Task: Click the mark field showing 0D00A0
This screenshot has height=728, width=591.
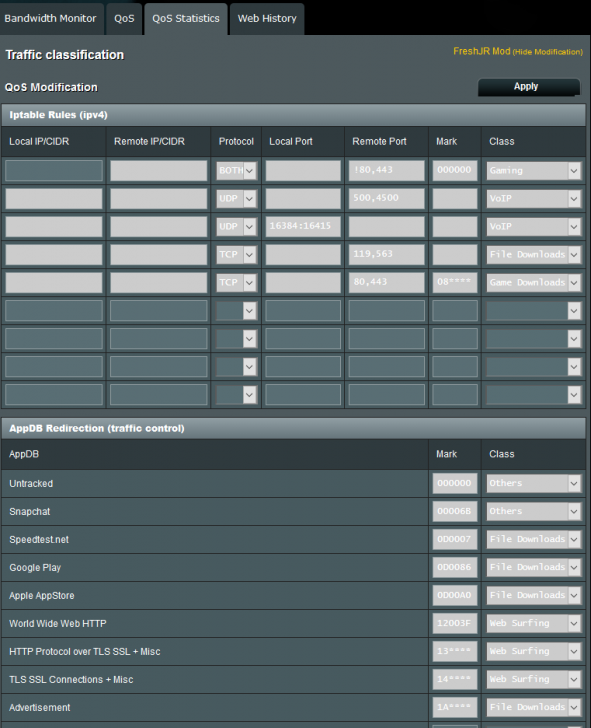Action: [455, 595]
